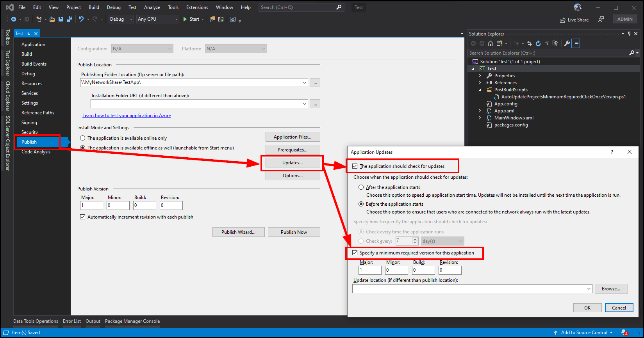Click the Save All icon
644x338 pixels.
click(70, 19)
